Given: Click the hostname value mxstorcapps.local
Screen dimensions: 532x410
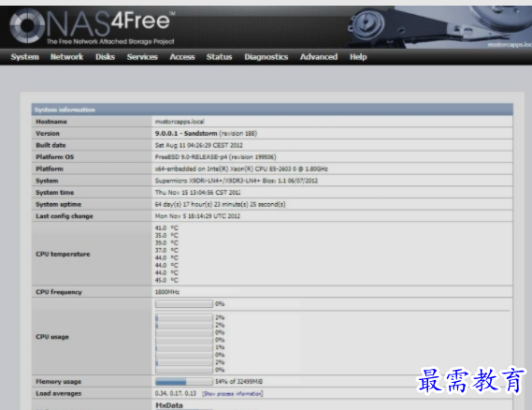Looking at the screenshot, I should [180, 122].
